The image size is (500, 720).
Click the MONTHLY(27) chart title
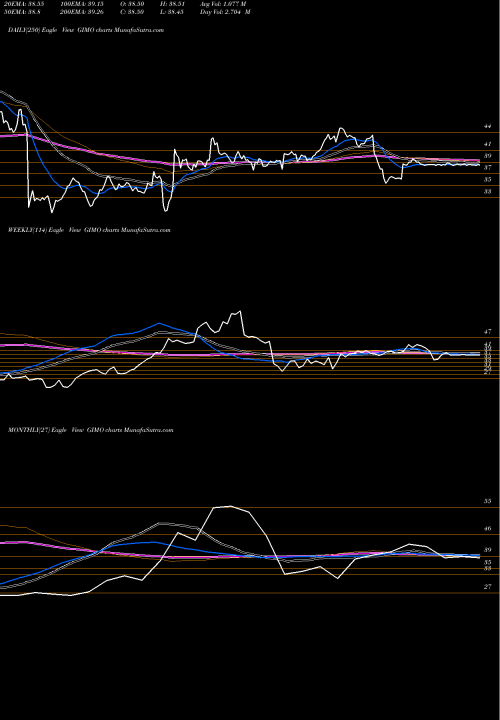[90, 430]
